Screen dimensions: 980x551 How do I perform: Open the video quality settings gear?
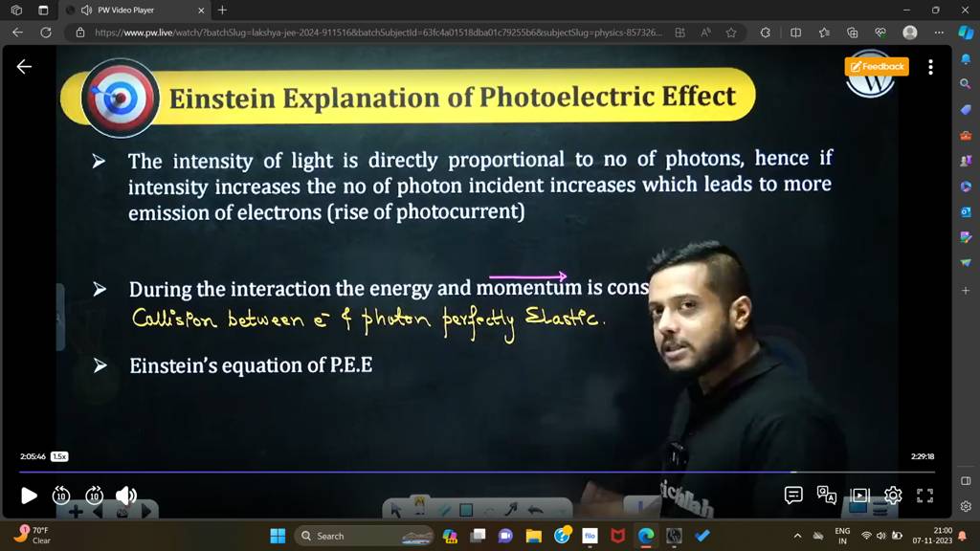(x=892, y=495)
